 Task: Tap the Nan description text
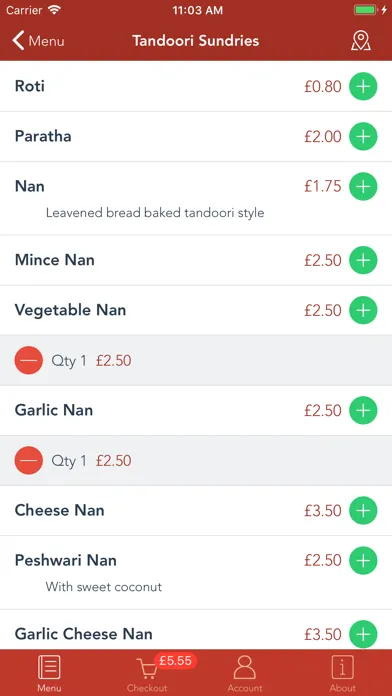click(155, 213)
